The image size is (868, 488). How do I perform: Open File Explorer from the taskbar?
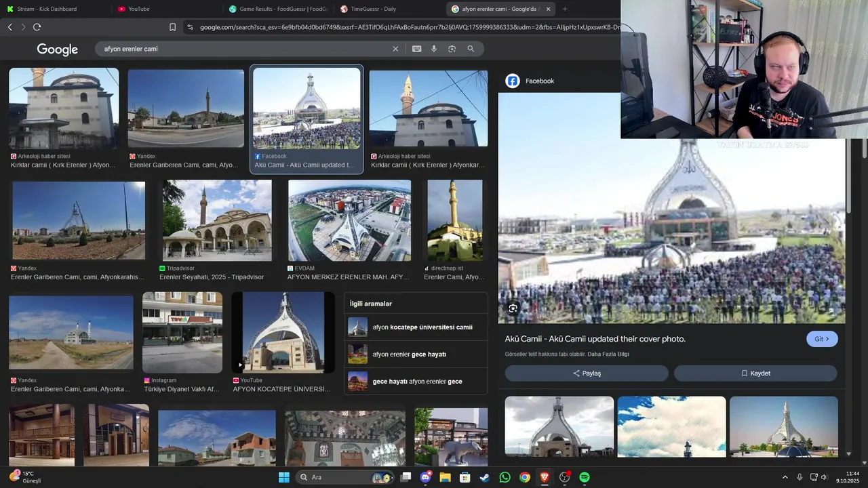click(445, 477)
